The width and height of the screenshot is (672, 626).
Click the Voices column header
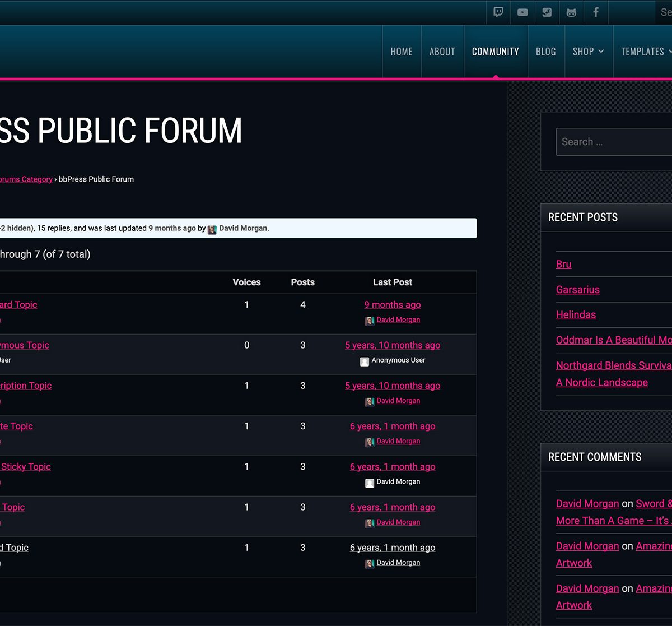point(247,282)
